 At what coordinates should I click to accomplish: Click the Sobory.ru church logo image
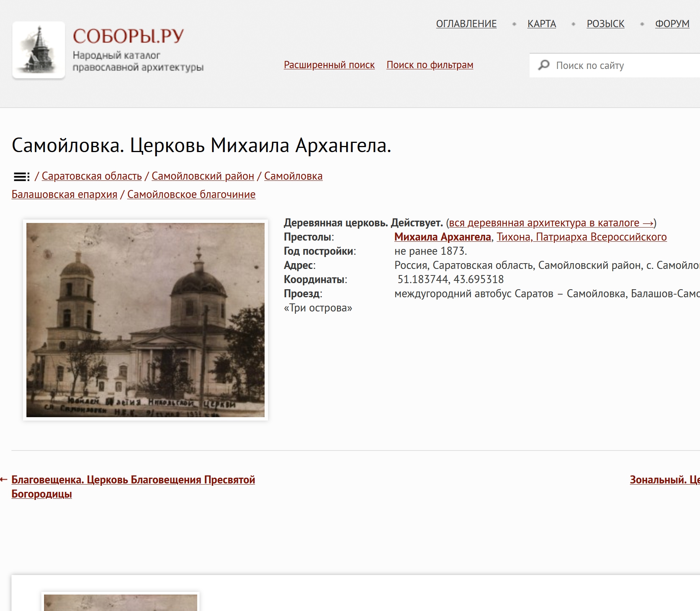39,50
